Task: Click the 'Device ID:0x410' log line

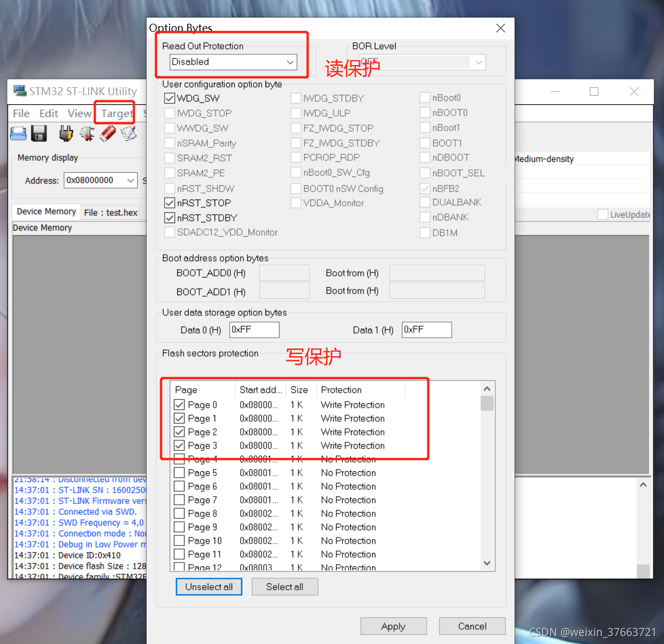Action: (67, 555)
